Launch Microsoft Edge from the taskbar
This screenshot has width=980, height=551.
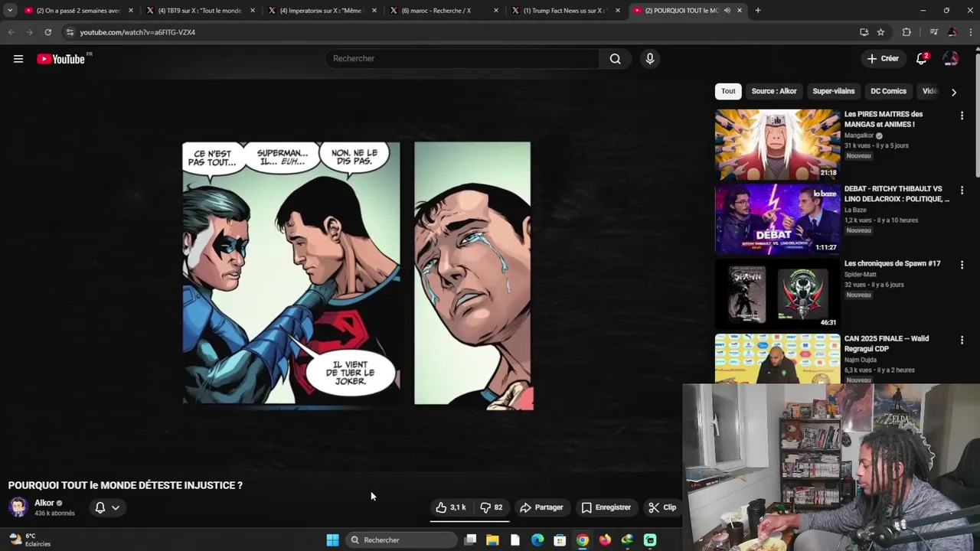click(x=537, y=540)
